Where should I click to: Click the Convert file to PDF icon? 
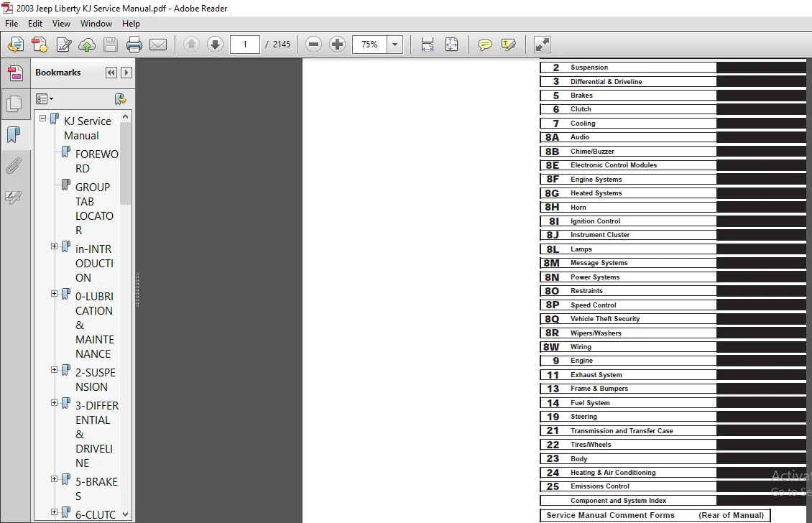[x=40, y=45]
